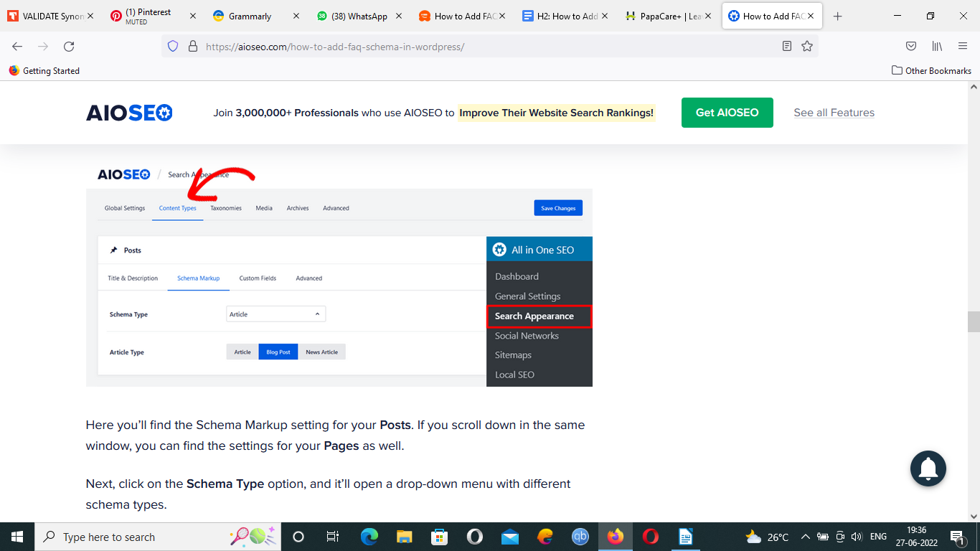Click the Search Appearance tutorial screenshot
This screenshot has width=980, height=551.
tap(339, 274)
